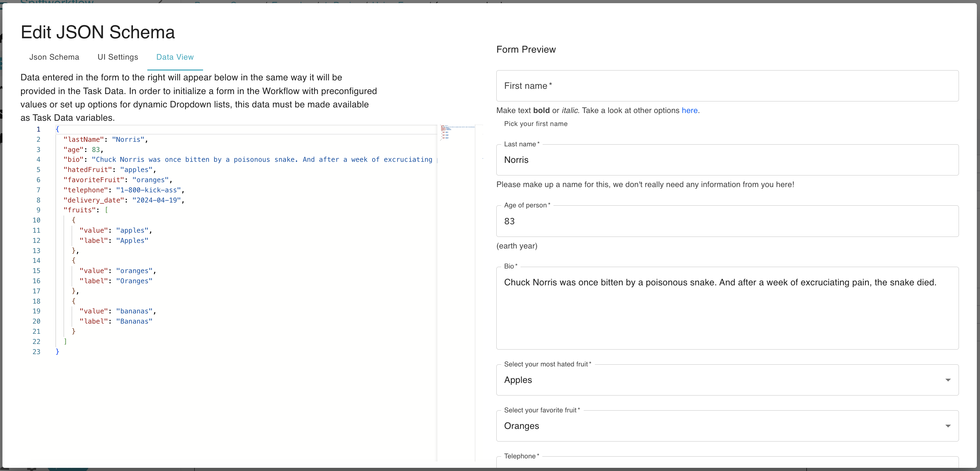Switch to the Json Schema tab
The height and width of the screenshot is (471, 980).
54,57
